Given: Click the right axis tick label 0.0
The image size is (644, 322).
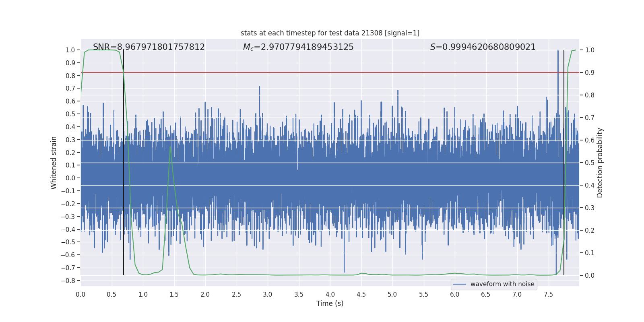Looking at the screenshot, I should (x=590, y=276).
